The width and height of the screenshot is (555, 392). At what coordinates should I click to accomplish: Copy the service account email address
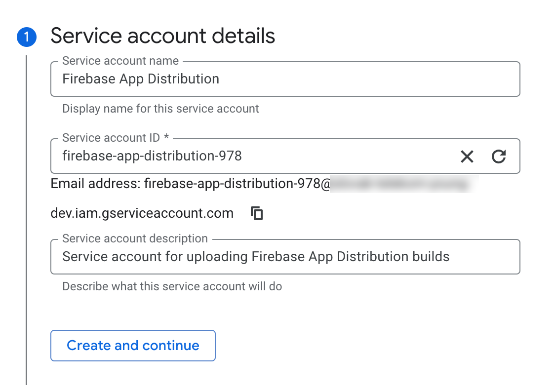click(x=257, y=213)
